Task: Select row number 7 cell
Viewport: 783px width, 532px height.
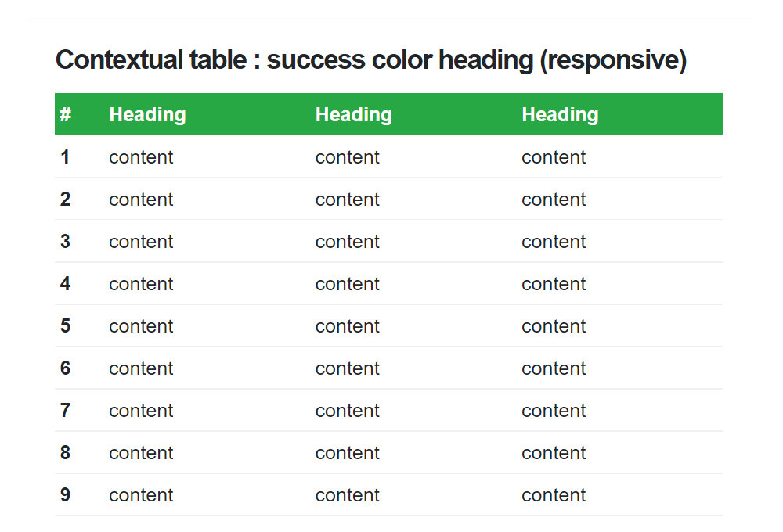Action: (65, 410)
